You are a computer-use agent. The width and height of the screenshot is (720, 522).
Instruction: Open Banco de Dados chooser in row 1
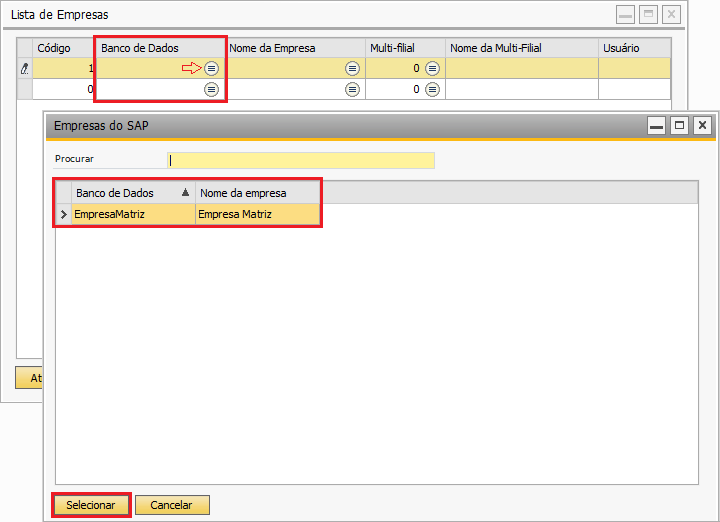pyautogui.click(x=211, y=68)
